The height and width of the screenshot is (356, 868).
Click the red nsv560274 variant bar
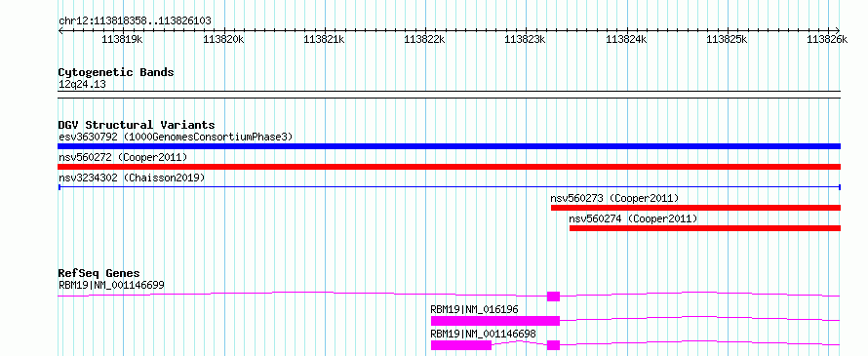point(705,228)
